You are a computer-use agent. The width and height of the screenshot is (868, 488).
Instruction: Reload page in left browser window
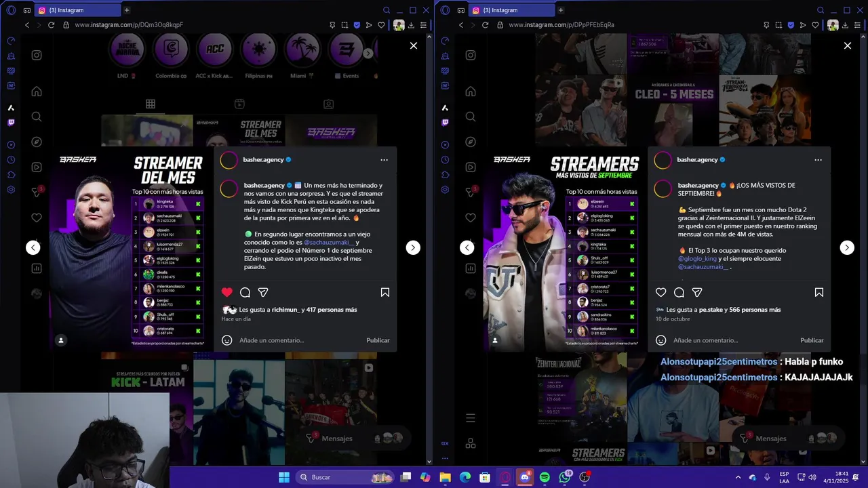click(51, 25)
